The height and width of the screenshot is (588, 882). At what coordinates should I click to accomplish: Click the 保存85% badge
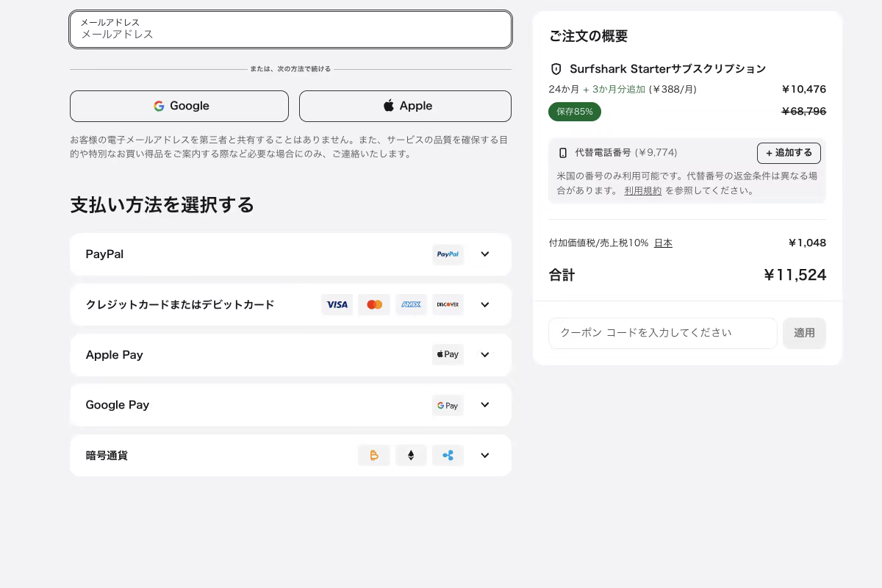click(575, 112)
